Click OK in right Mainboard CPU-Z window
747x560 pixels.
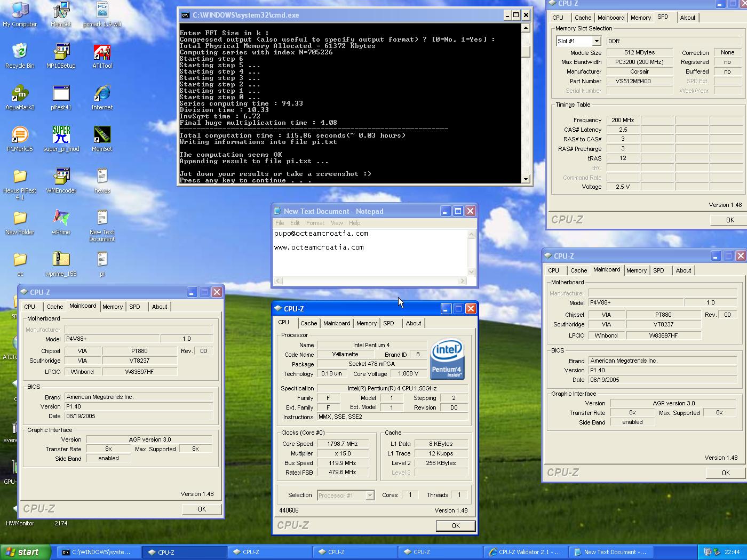(x=726, y=473)
